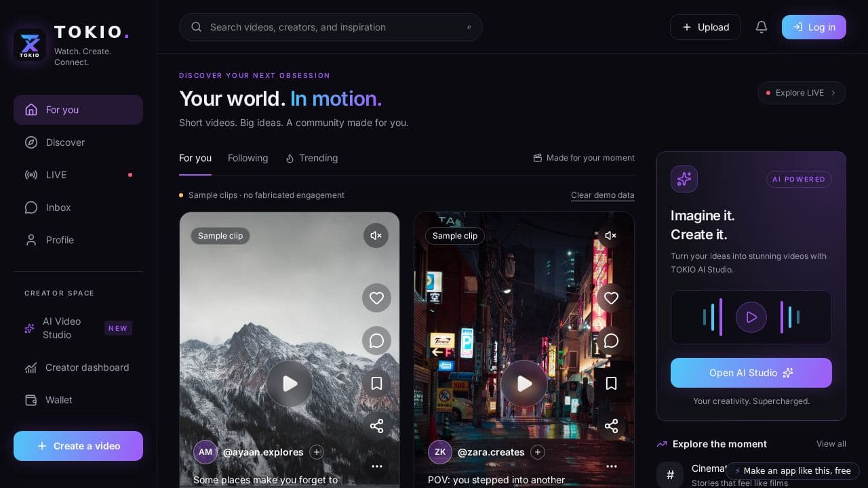Like the @zara.creates clip
Viewport: 868px width, 488px height.
pyautogui.click(x=611, y=298)
